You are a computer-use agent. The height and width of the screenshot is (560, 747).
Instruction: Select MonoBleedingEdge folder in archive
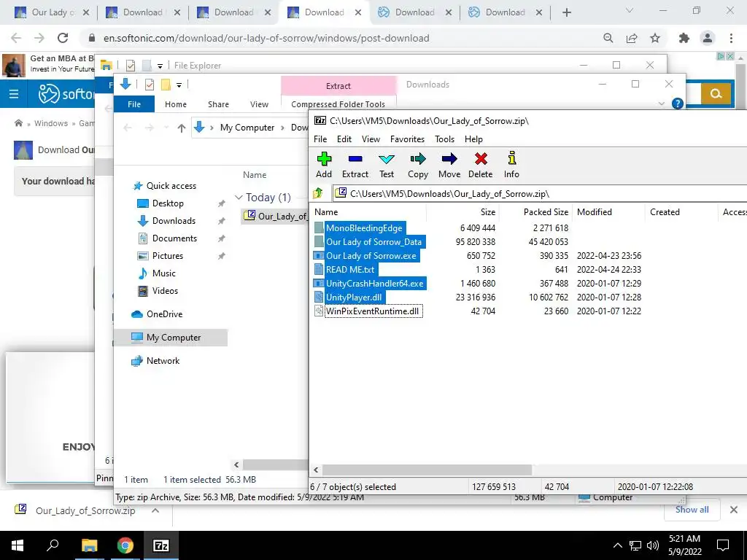(x=364, y=228)
